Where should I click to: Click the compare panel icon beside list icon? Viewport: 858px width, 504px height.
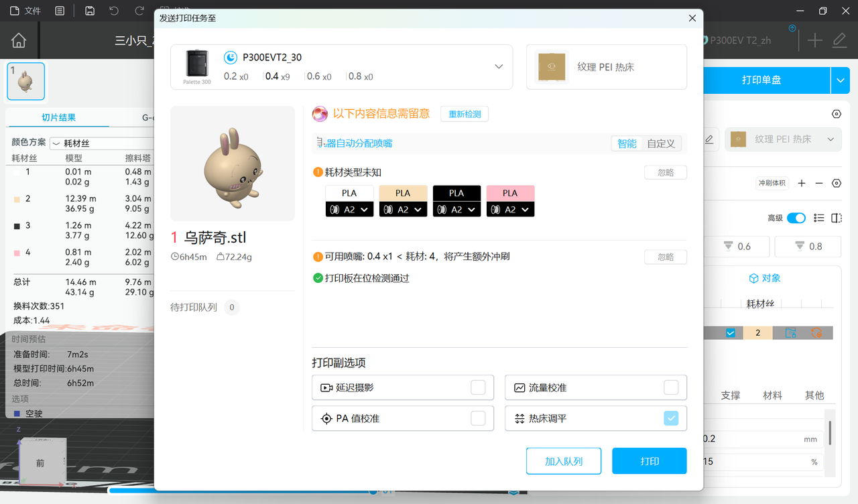[x=837, y=218]
